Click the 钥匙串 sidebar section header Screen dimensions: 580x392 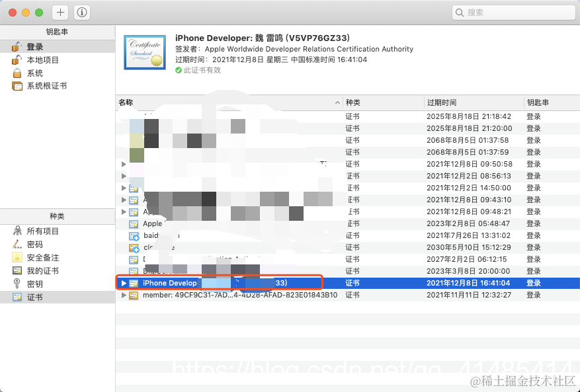pyautogui.click(x=58, y=32)
